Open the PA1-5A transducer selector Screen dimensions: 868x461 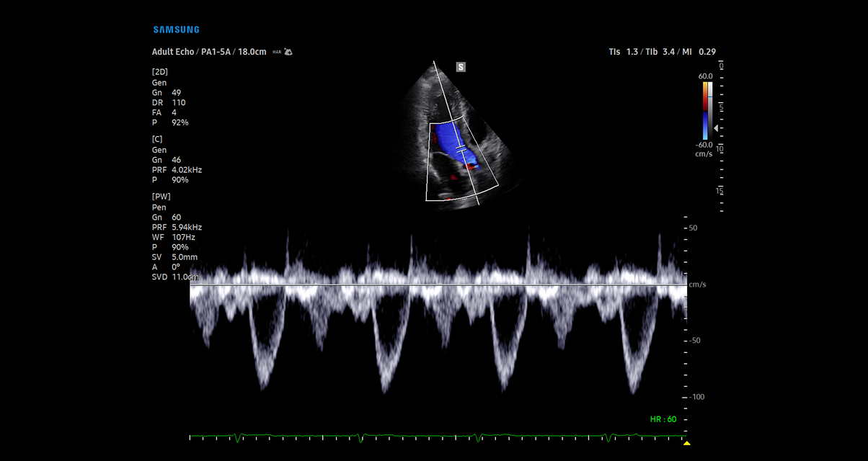click(x=214, y=51)
